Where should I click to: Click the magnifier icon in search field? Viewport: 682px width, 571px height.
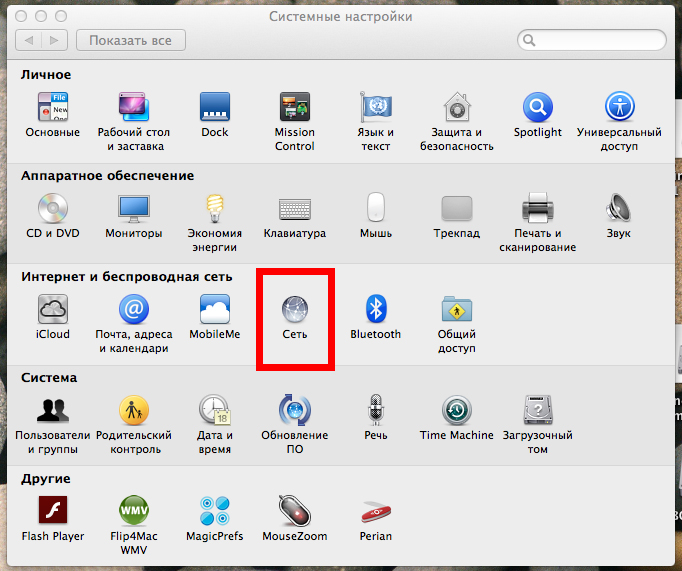(529, 40)
